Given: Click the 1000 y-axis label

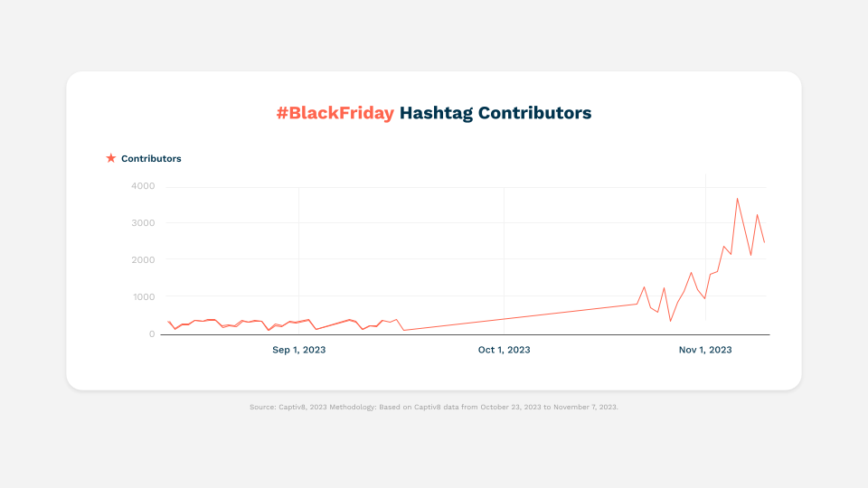Looking at the screenshot, I should click(143, 297).
